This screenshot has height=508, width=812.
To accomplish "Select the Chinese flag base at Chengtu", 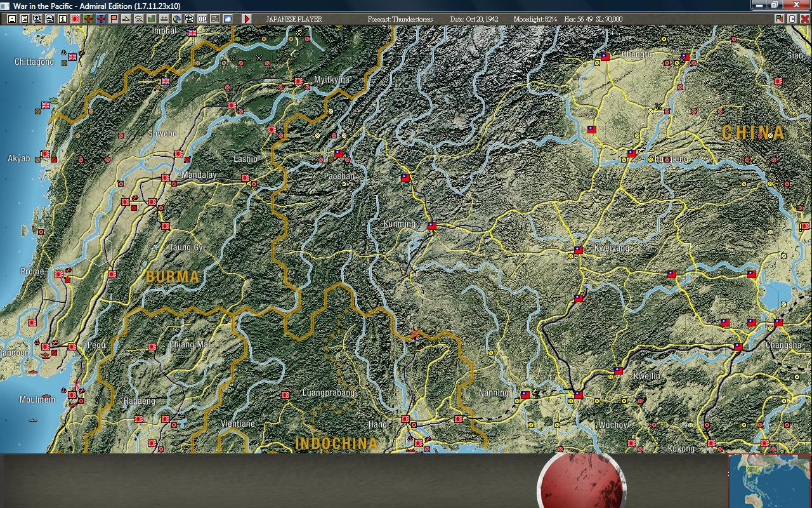I will (x=605, y=57).
